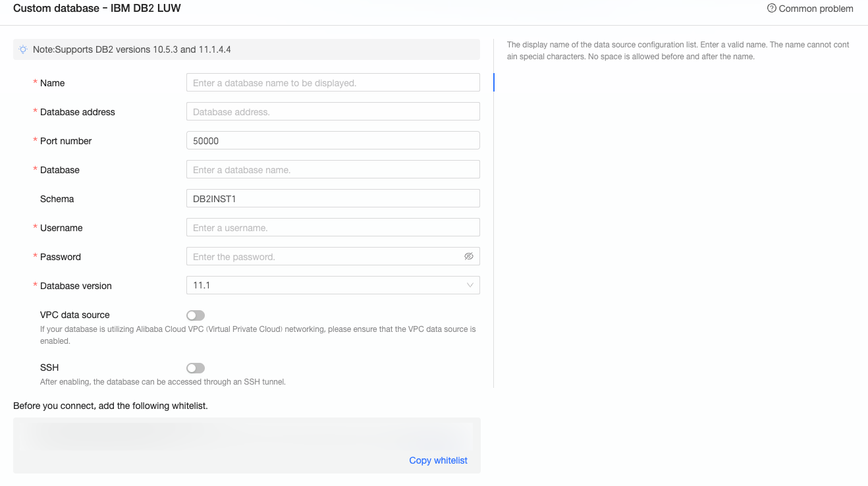Select the Port number field showing 50000
This screenshot has width=868, height=486.
pos(333,141)
